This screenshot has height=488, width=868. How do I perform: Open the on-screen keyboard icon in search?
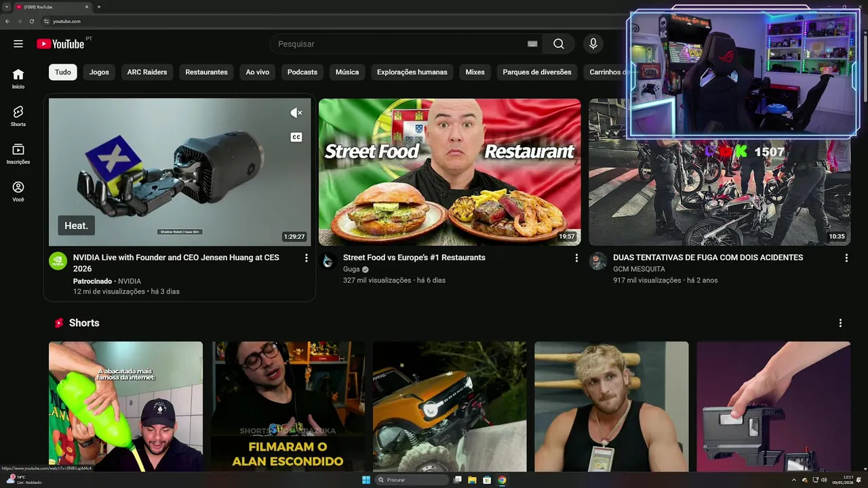click(x=532, y=44)
